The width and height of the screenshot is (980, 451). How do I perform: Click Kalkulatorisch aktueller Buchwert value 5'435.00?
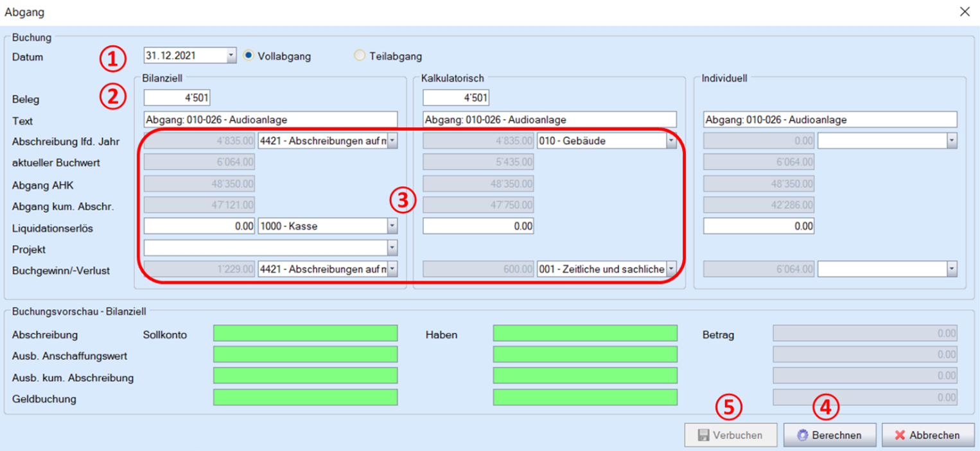coord(478,162)
